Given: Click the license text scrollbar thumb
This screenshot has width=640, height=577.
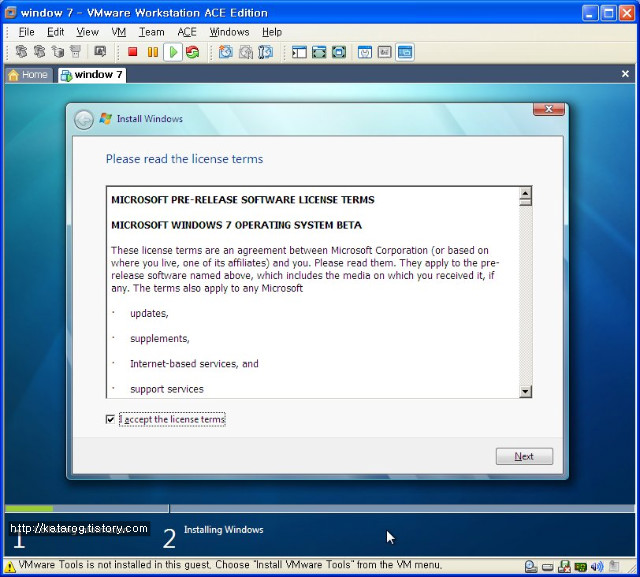Looking at the screenshot, I should [525, 202].
